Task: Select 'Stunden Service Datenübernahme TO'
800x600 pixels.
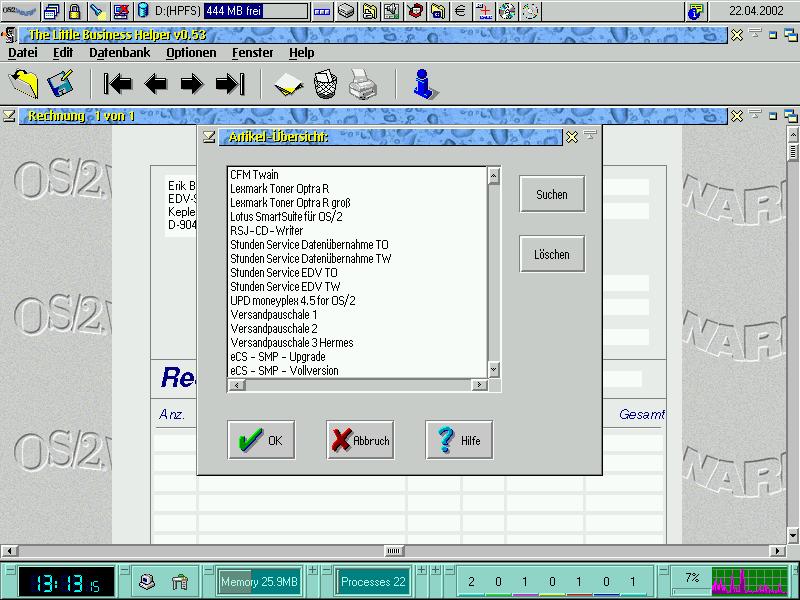Action: tap(357, 245)
